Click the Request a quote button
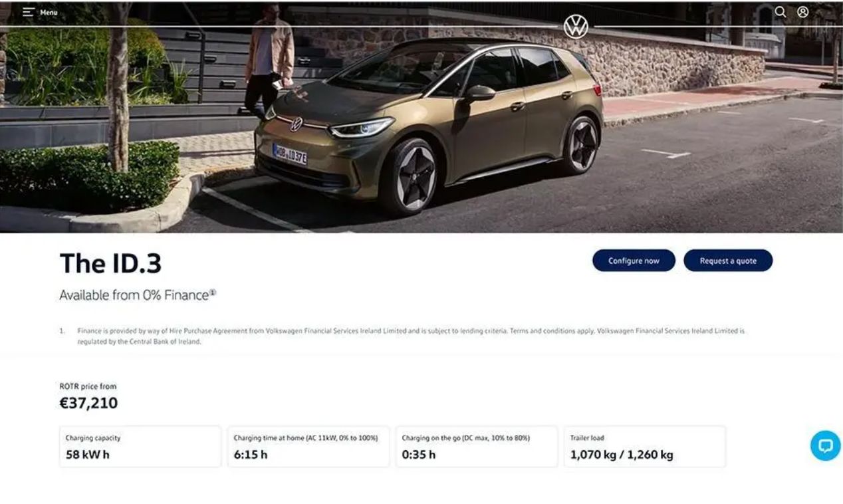 [728, 261]
